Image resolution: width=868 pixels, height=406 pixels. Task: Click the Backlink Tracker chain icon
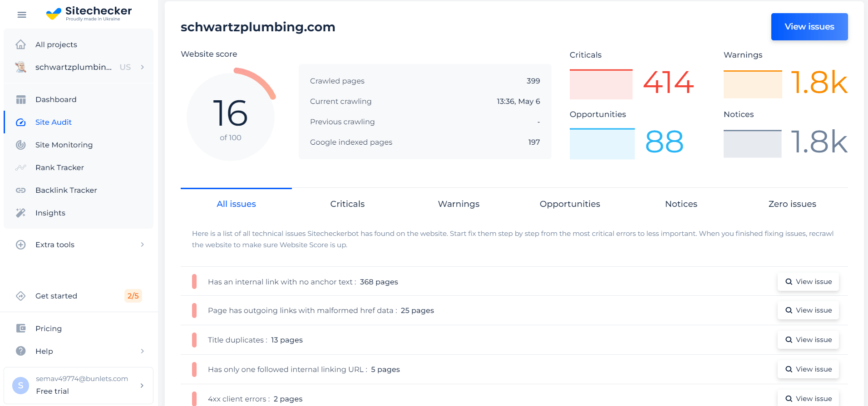(x=21, y=190)
